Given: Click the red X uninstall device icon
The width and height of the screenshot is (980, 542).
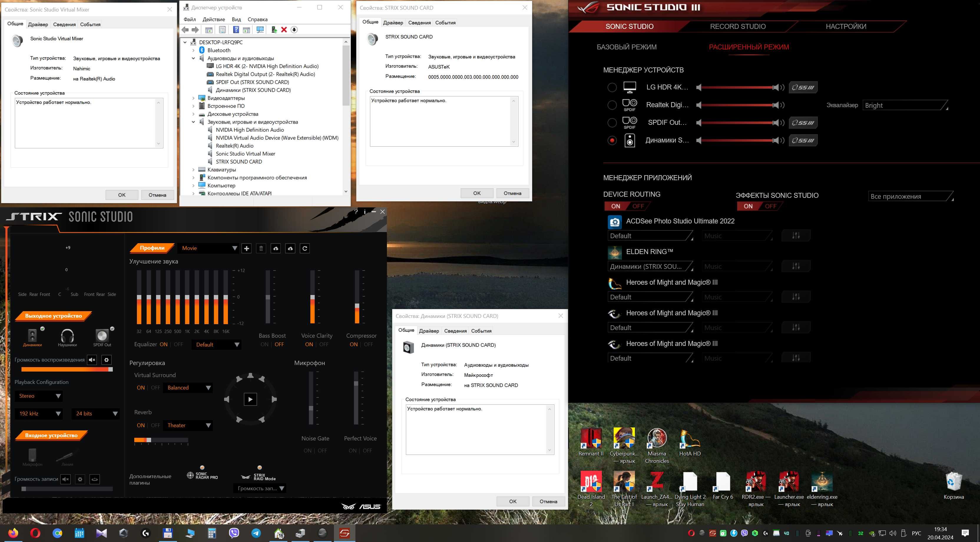Looking at the screenshot, I should click(284, 30).
